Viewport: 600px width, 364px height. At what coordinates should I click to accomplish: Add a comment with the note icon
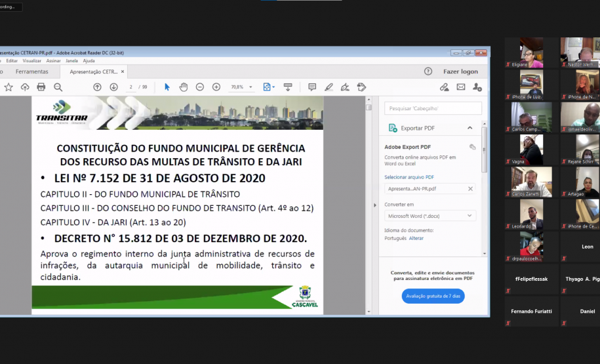312,87
